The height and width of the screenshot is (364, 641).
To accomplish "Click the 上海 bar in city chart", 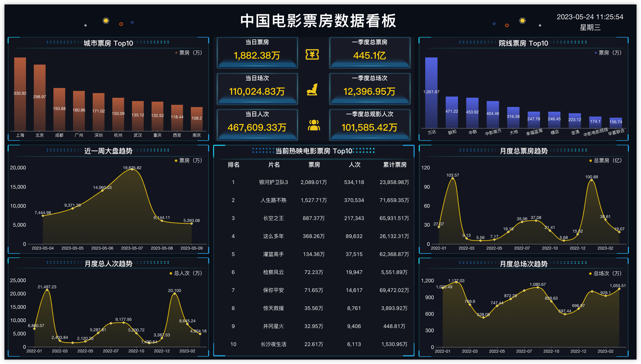I will [20, 94].
